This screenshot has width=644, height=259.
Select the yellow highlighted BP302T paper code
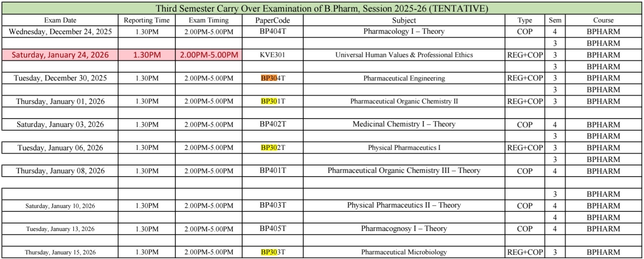pos(273,147)
